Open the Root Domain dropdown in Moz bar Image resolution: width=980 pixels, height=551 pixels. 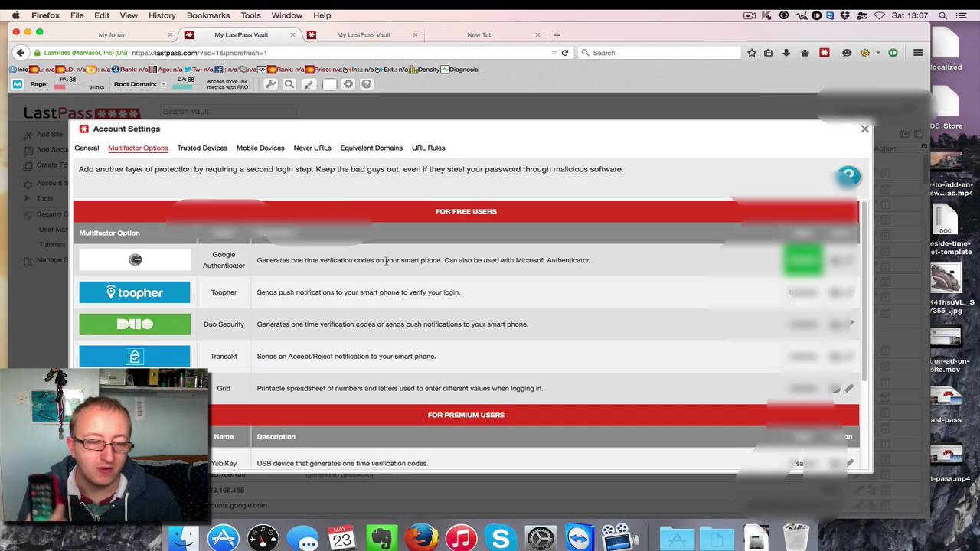pyautogui.click(x=163, y=84)
